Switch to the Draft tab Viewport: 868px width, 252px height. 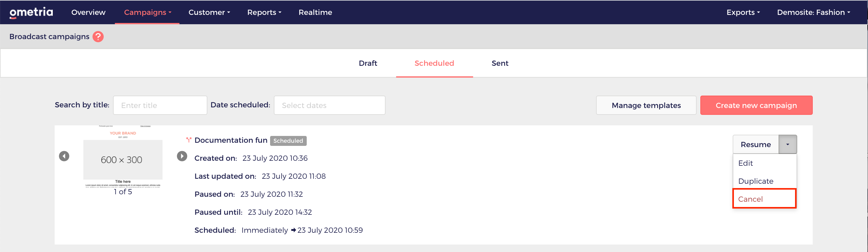click(368, 63)
